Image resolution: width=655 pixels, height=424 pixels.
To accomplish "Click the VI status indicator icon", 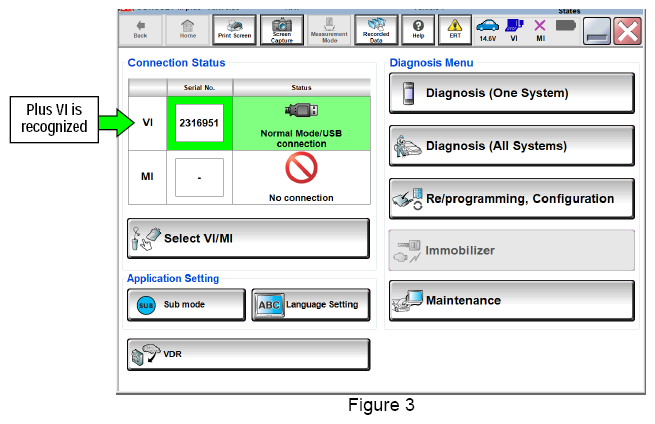I will [x=514, y=30].
